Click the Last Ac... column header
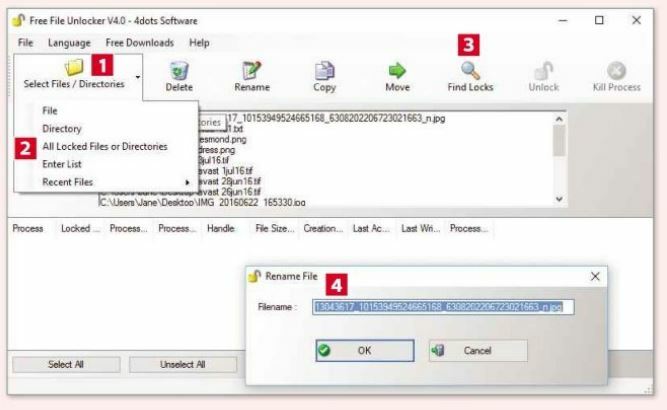The height and width of the screenshot is (410, 667). 371,228
